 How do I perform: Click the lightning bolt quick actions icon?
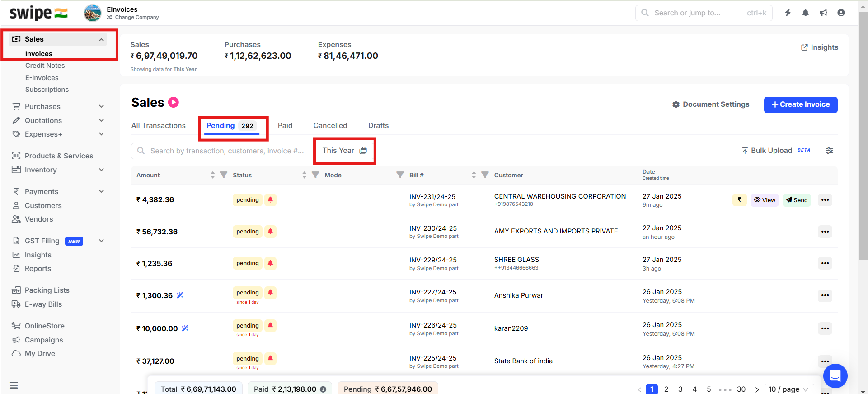click(788, 13)
